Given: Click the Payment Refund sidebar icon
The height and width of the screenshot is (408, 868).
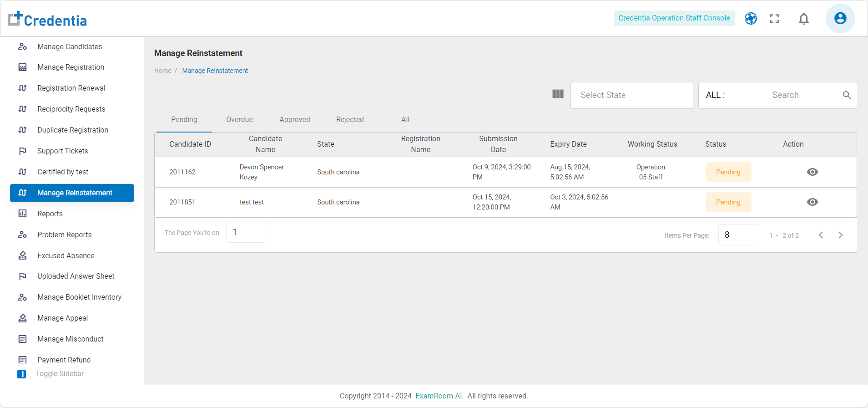Looking at the screenshot, I should [x=22, y=360].
